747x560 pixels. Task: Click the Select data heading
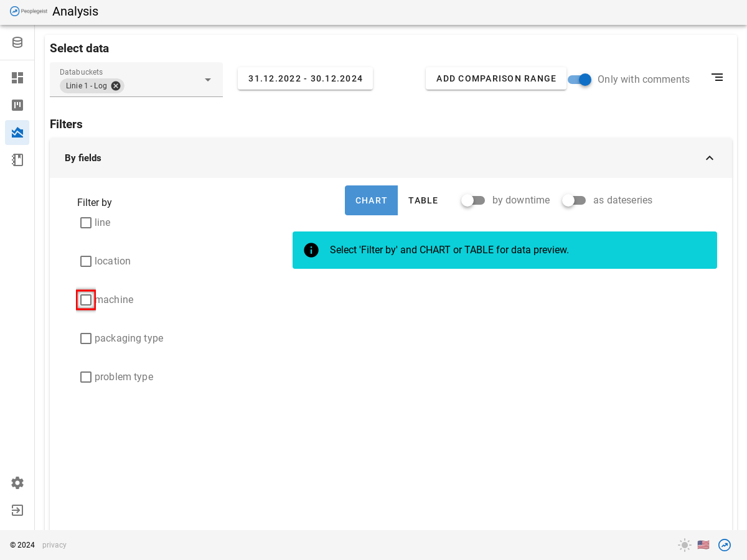79,49
